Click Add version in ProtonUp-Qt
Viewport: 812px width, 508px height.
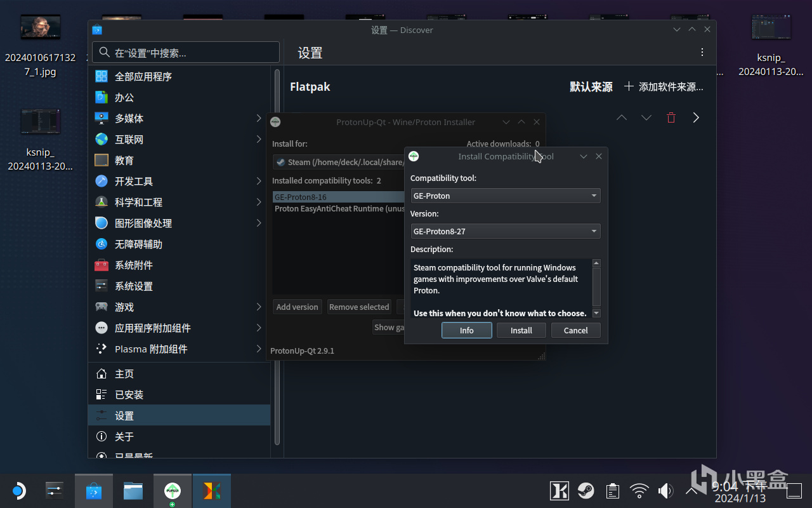point(298,307)
